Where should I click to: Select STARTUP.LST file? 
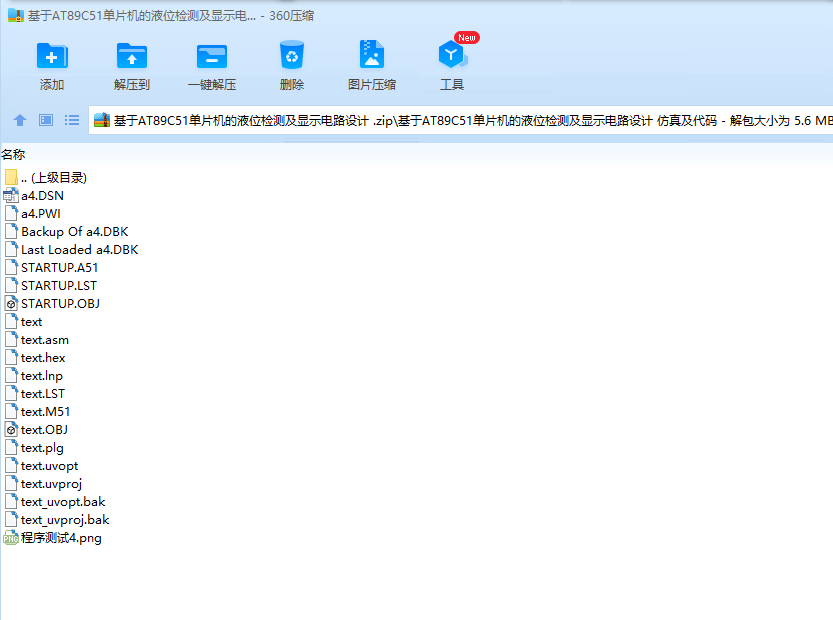tap(59, 286)
